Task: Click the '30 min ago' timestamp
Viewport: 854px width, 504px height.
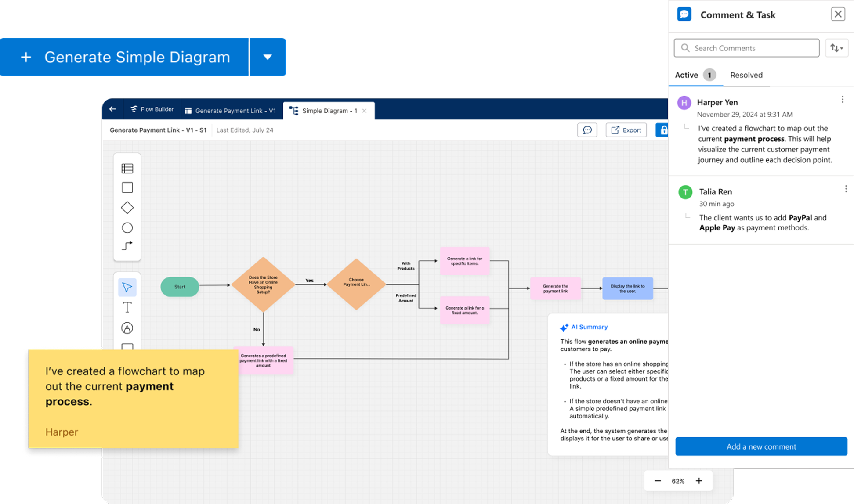Action: pyautogui.click(x=716, y=204)
